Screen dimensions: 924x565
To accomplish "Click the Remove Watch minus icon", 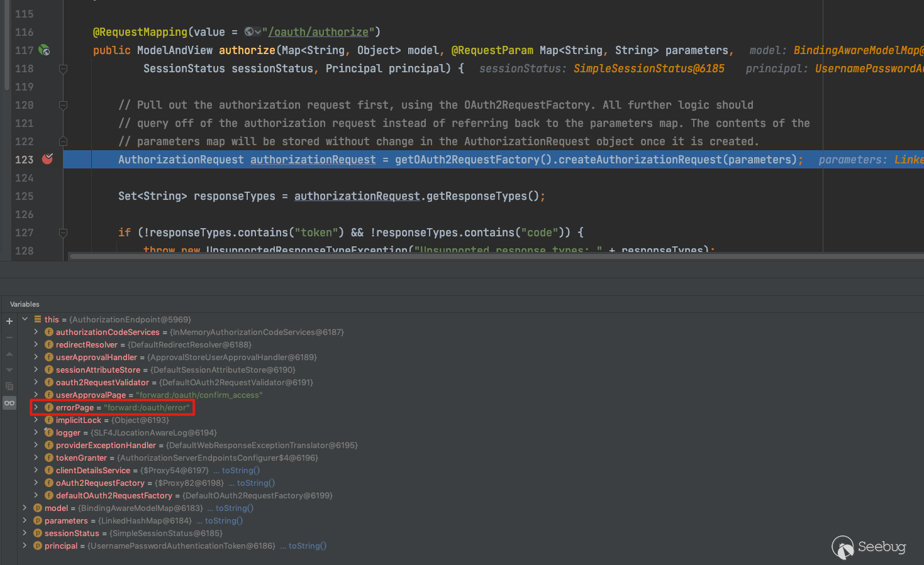I will 9,337.
